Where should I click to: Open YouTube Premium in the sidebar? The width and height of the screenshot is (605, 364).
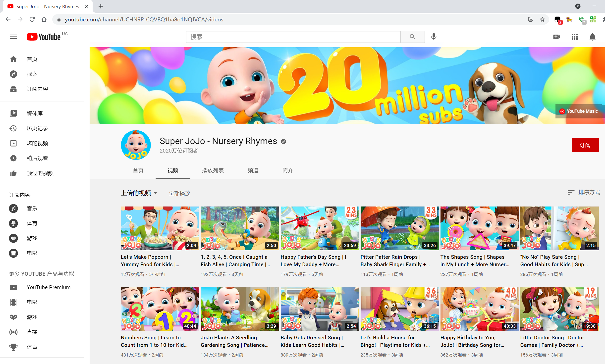pyautogui.click(x=42, y=287)
